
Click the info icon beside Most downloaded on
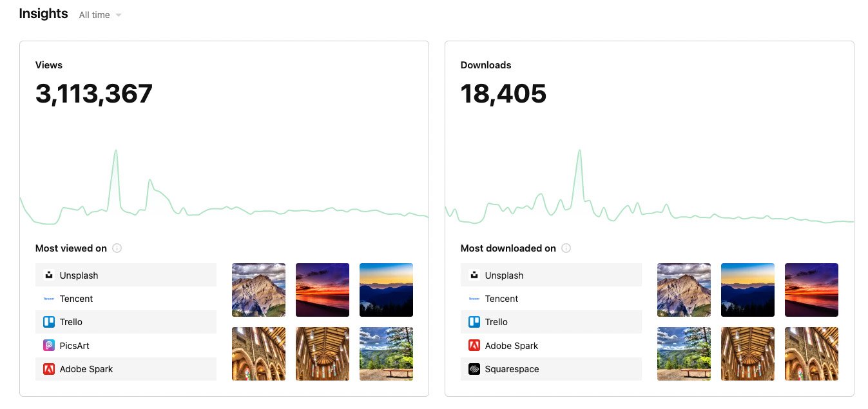click(566, 248)
